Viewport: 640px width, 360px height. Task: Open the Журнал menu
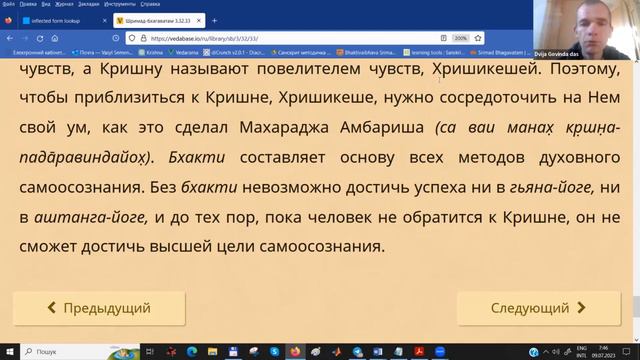(x=64, y=4)
